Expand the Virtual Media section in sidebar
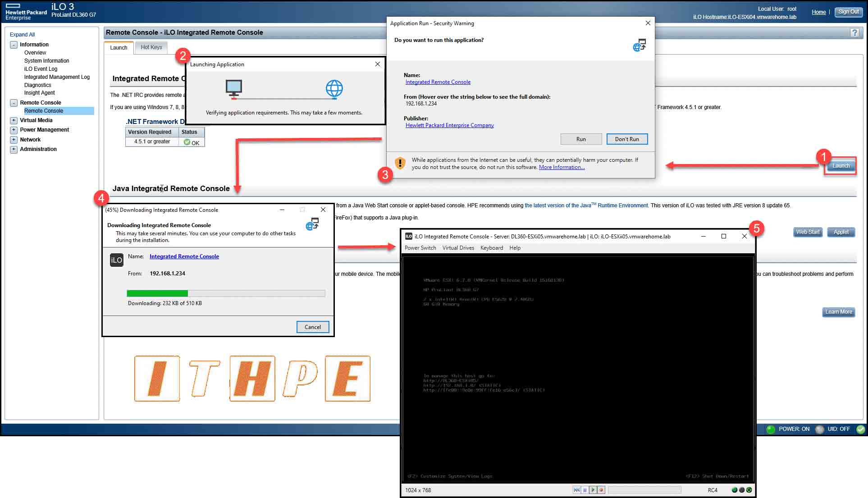This screenshot has height=498, width=868. [13, 120]
